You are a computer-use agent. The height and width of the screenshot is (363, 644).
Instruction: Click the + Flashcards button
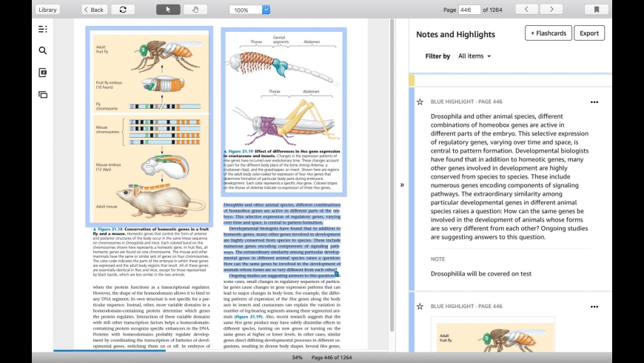pyautogui.click(x=549, y=33)
